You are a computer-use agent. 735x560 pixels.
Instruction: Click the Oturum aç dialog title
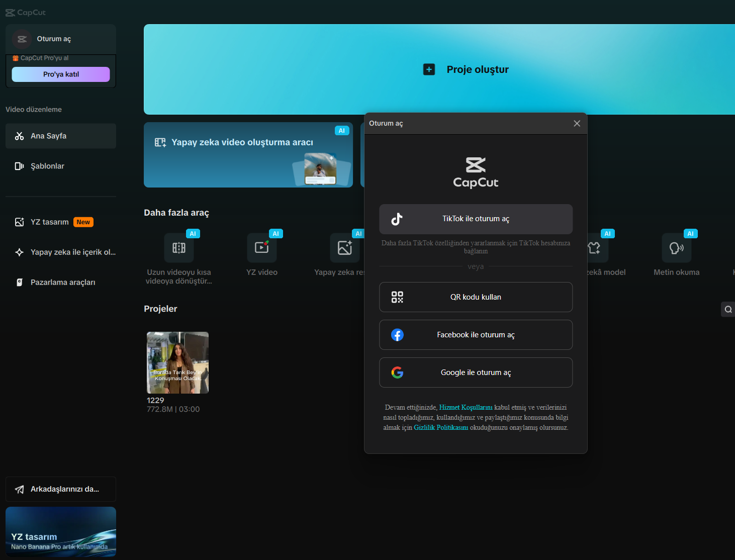click(x=386, y=123)
